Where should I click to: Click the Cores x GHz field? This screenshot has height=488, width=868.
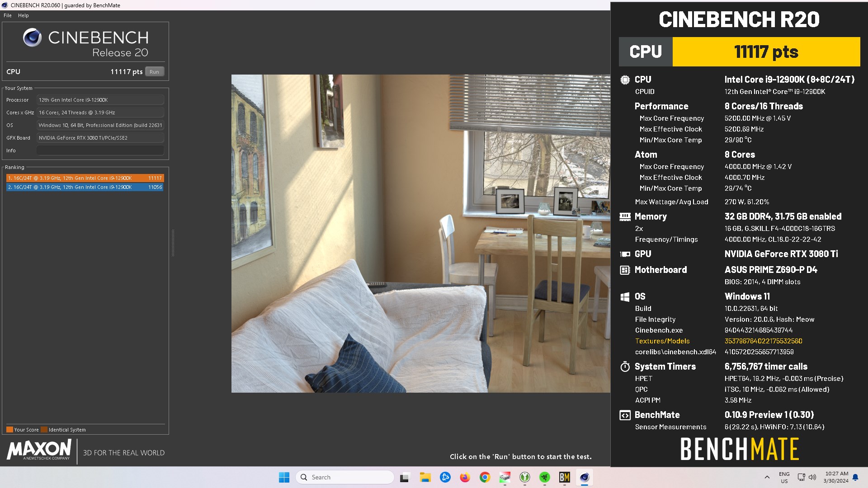(x=100, y=113)
